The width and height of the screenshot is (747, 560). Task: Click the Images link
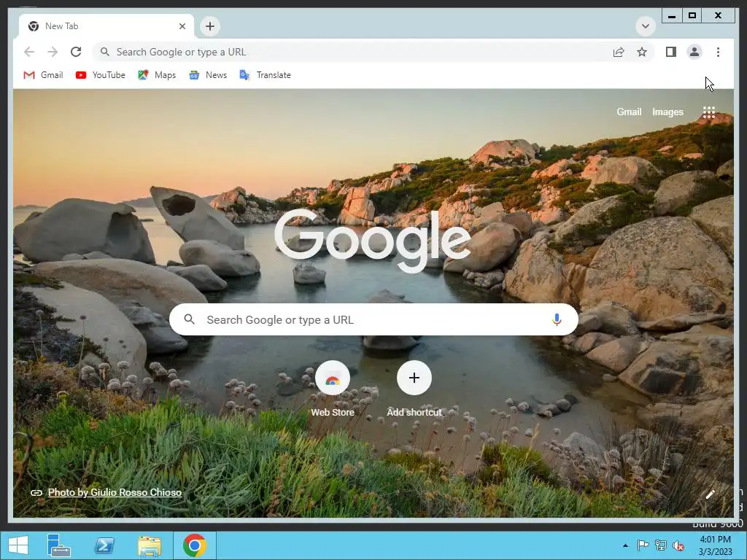(667, 112)
